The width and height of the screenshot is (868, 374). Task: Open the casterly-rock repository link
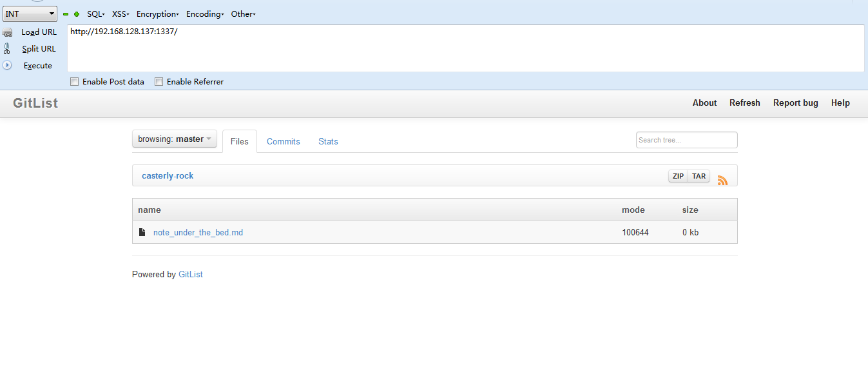tap(168, 175)
